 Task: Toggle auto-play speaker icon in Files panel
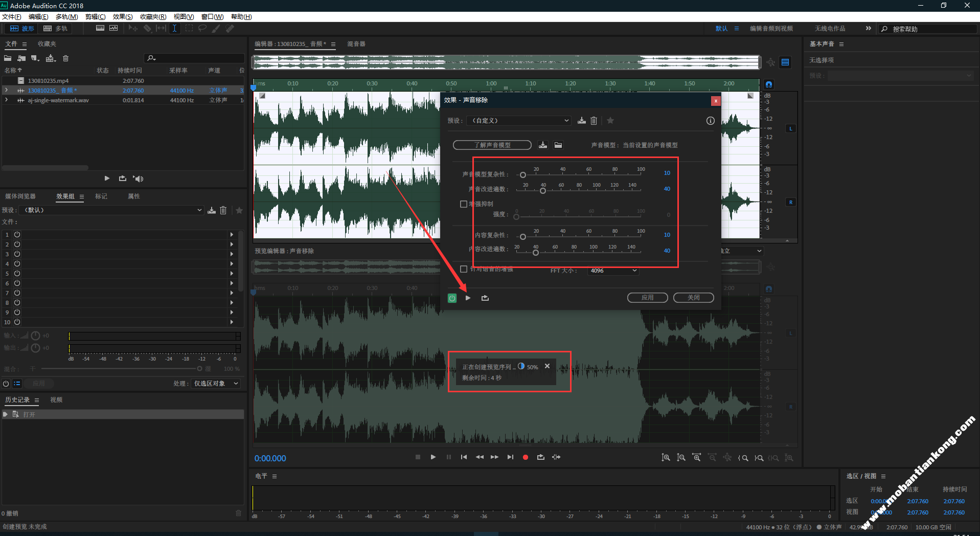[138, 178]
